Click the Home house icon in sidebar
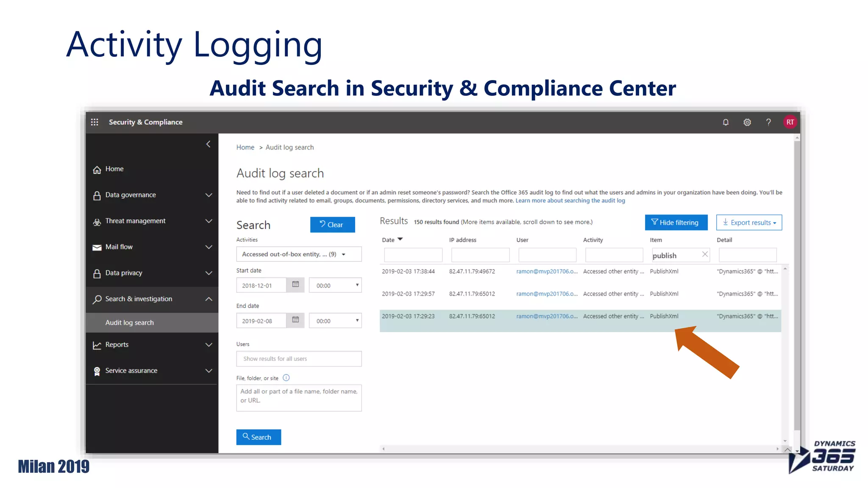This screenshot has height=488, width=868. pos(97,169)
